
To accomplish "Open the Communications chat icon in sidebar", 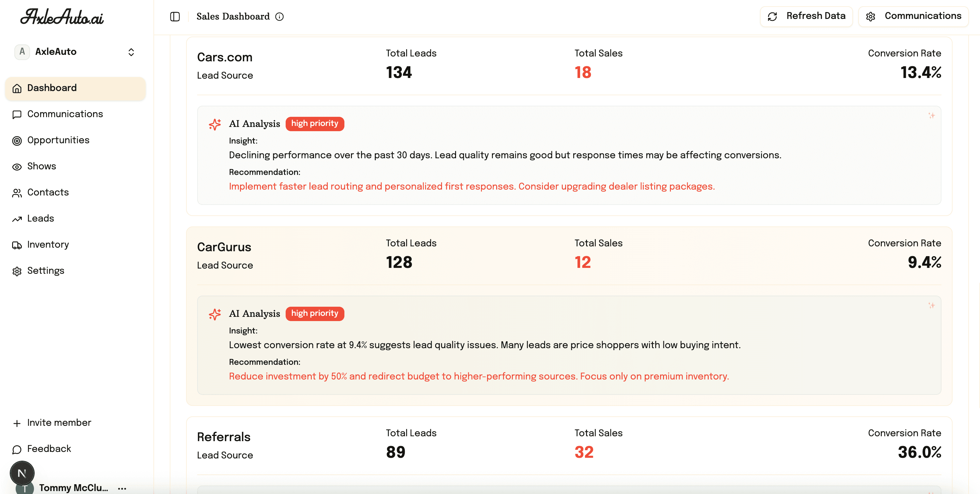I will [17, 115].
